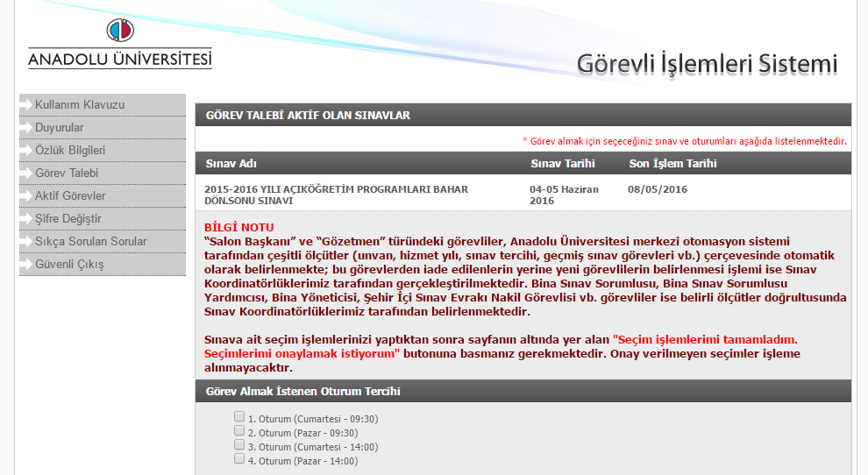Click the BİLGİ NOTU heading
Screen dimensions: 868x475
tap(239, 228)
